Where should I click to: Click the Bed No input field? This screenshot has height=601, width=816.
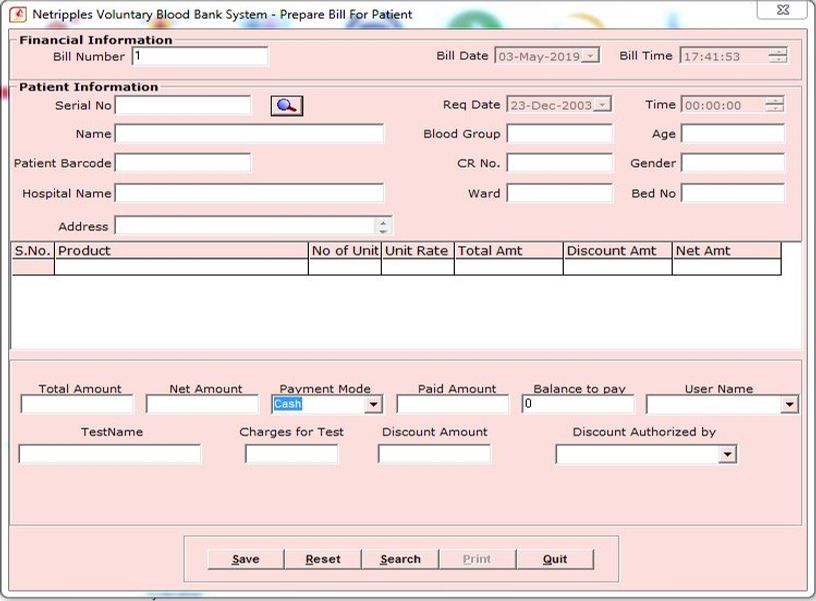733,193
